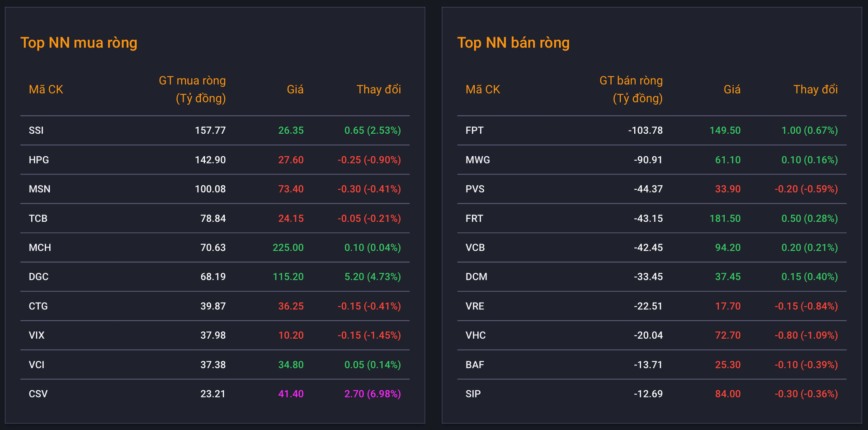Click the FRT stock code
This screenshot has width=868, height=430.
[x=474, y=218]
